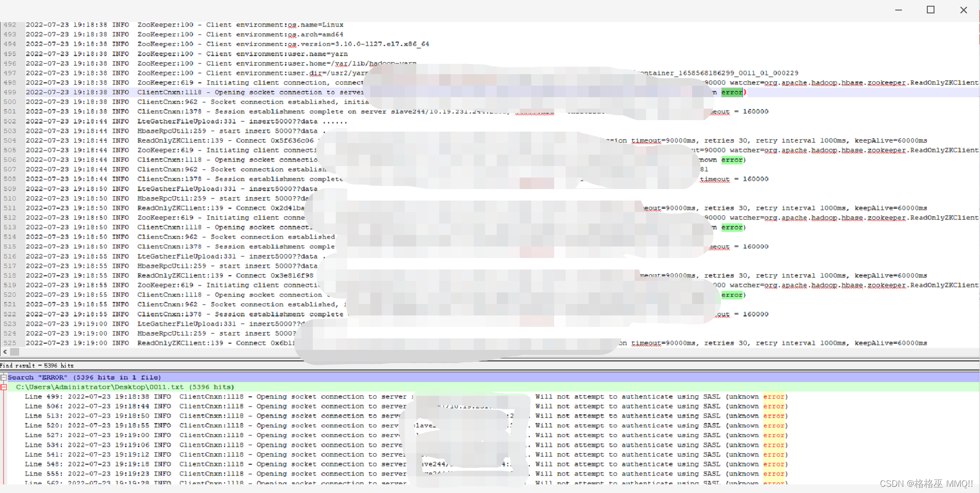Click the horizontal scrollbar thumb in the editor
This screenshot has width=980, height=493.
click(x=15, y=352)
